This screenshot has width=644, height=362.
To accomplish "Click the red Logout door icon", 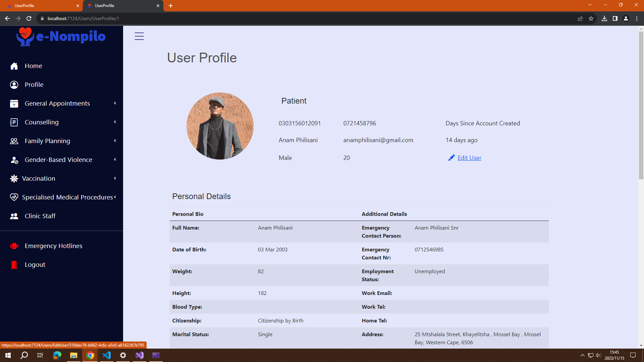I will [x=14, y=265].
